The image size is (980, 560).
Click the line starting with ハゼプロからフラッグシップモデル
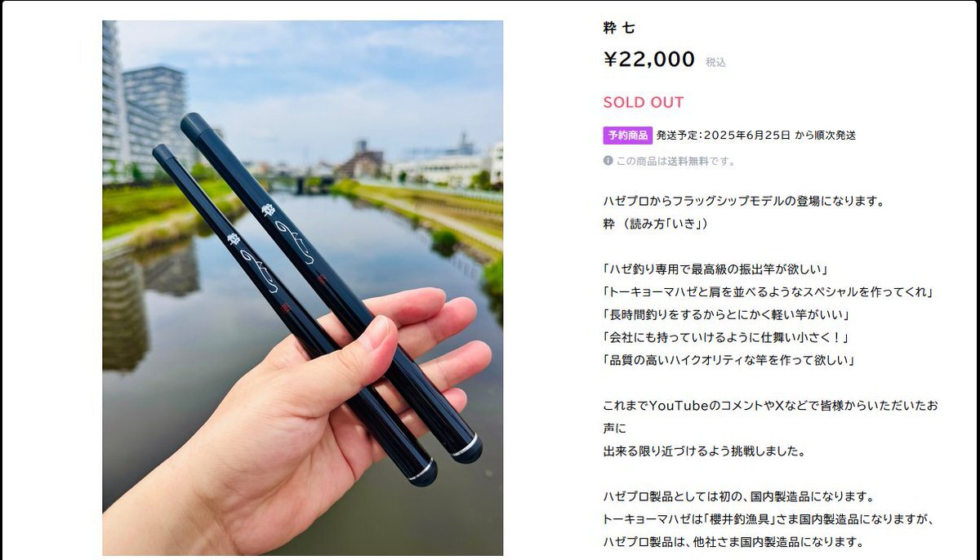point(744,201)
